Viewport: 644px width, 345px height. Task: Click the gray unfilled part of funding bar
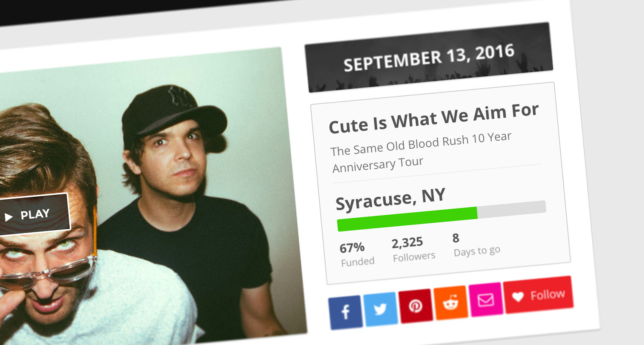tap(512, 209)
